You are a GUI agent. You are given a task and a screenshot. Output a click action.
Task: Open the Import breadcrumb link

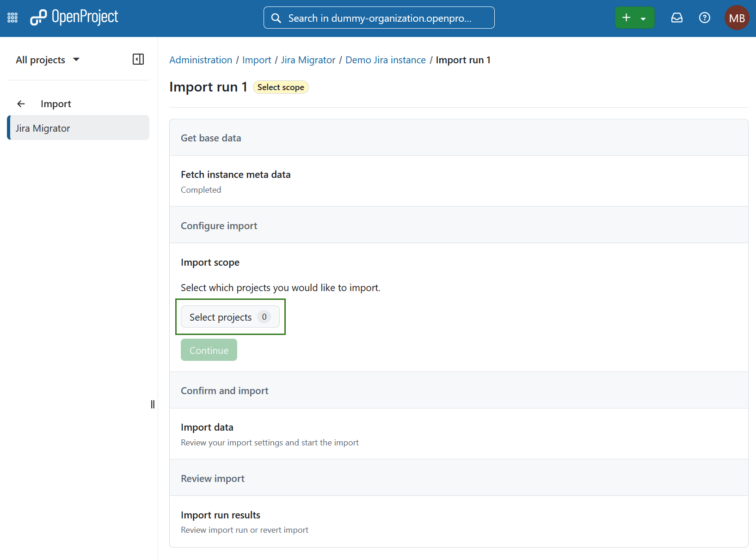[257, 60]
